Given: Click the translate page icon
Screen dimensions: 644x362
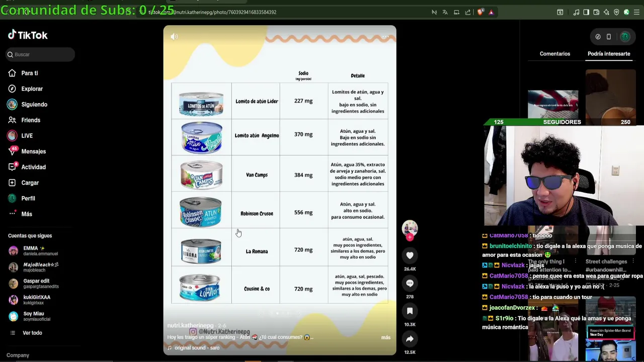Looking at the screenshot, I should tap(445, 12).
